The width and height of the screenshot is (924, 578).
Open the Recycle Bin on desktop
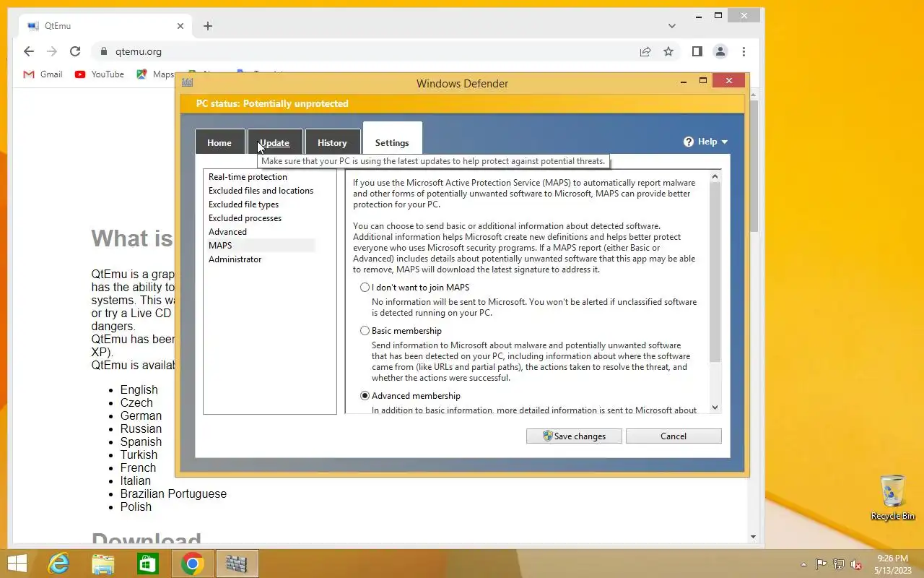[893, 498]
